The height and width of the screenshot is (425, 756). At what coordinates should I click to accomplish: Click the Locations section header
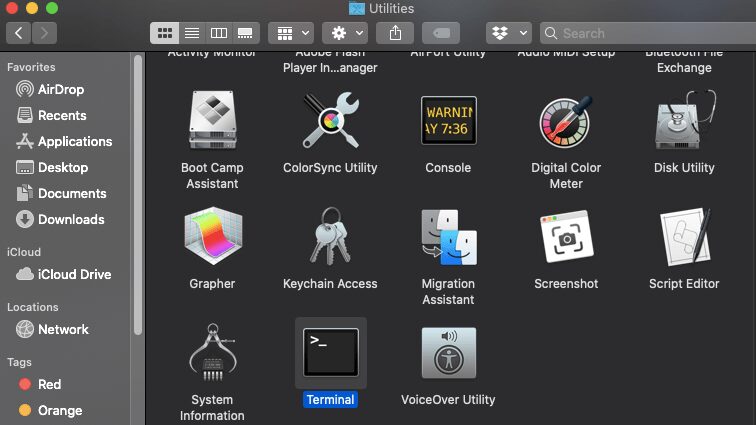33,307
